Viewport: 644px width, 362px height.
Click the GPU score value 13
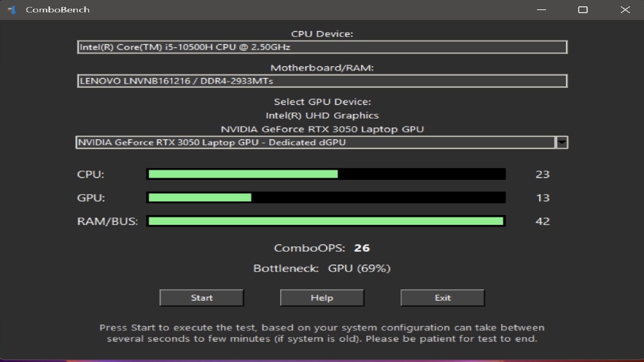coord(543,198)
